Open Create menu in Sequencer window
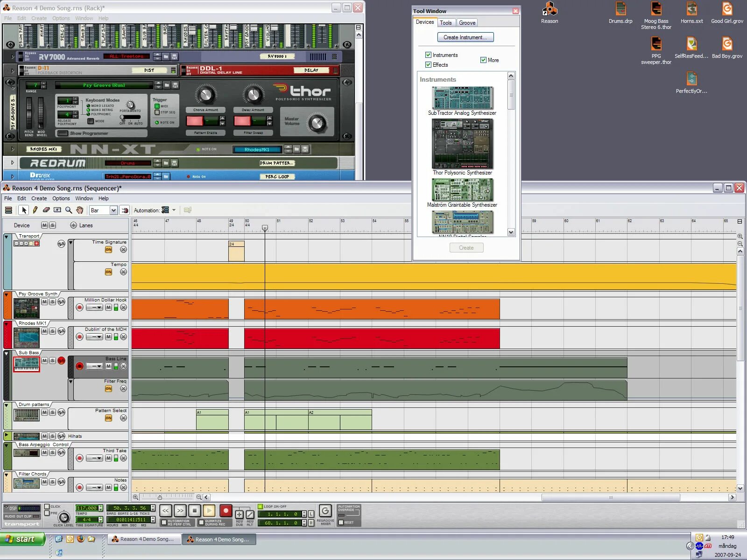This screenshot has width=747, height=560. pyautogui.click(x=39, y=198)
